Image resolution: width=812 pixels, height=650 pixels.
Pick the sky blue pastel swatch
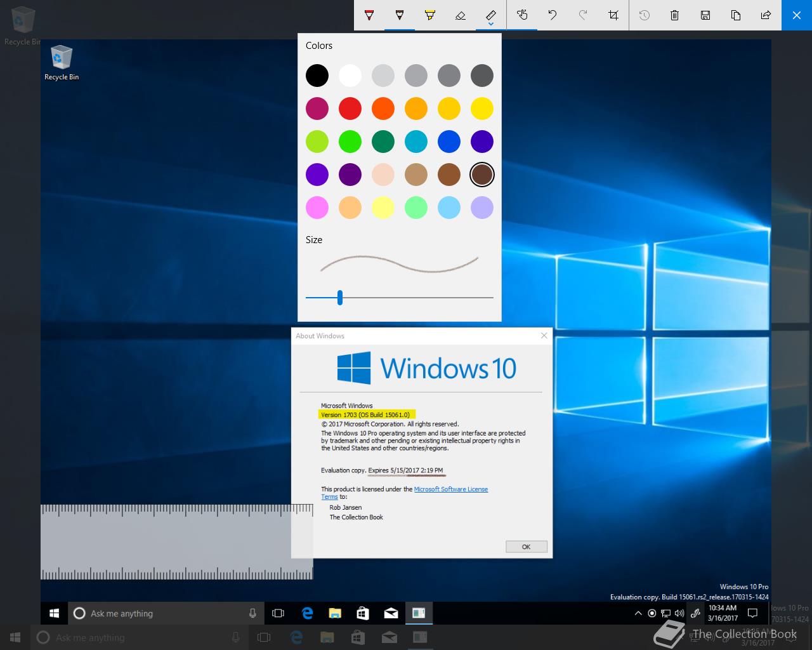(449, 208)
